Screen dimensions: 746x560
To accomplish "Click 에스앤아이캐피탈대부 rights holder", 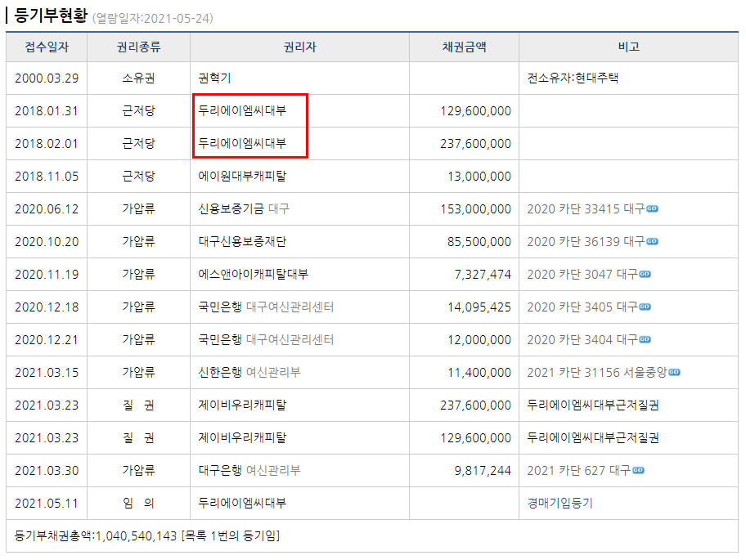I will pyautogui.click(x=253, y=275).
